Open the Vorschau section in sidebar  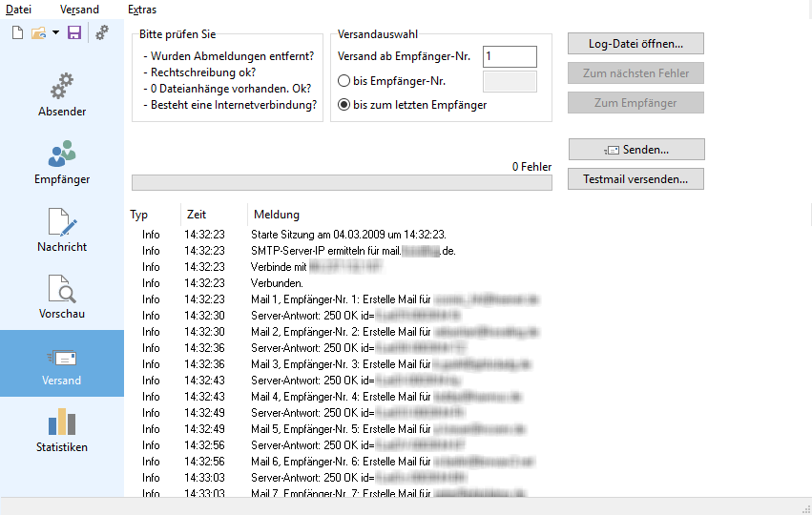(62, 298)
